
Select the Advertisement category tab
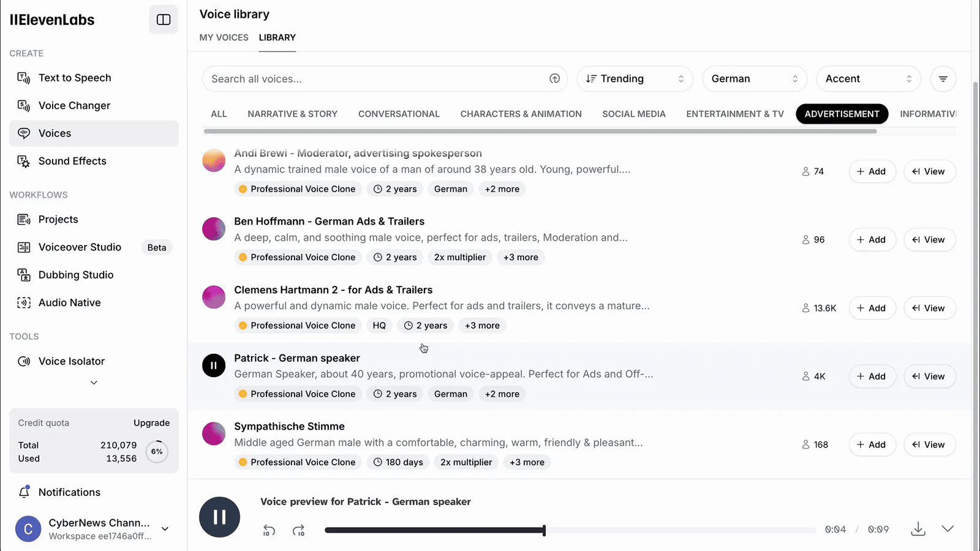coord(842,114)
